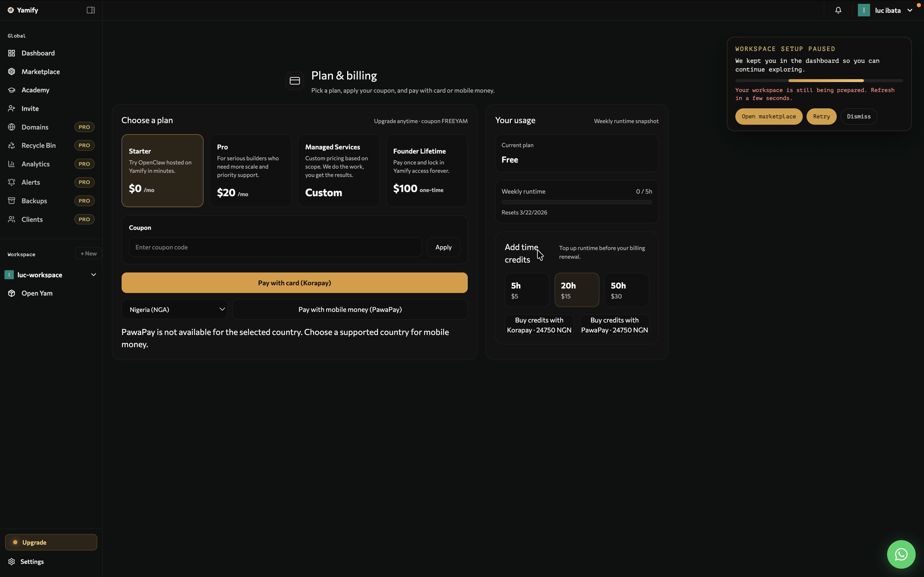
Task: Click the Dashboard grid icon
Action: click(x=12, y=53)
